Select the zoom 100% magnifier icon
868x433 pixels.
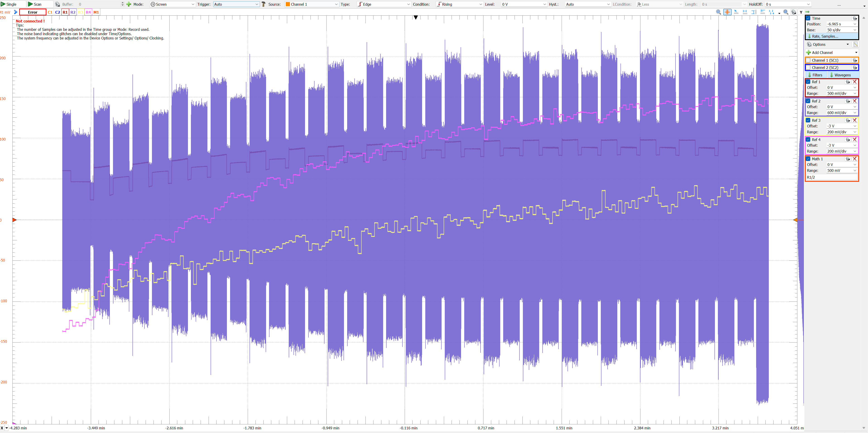point(718,12)
